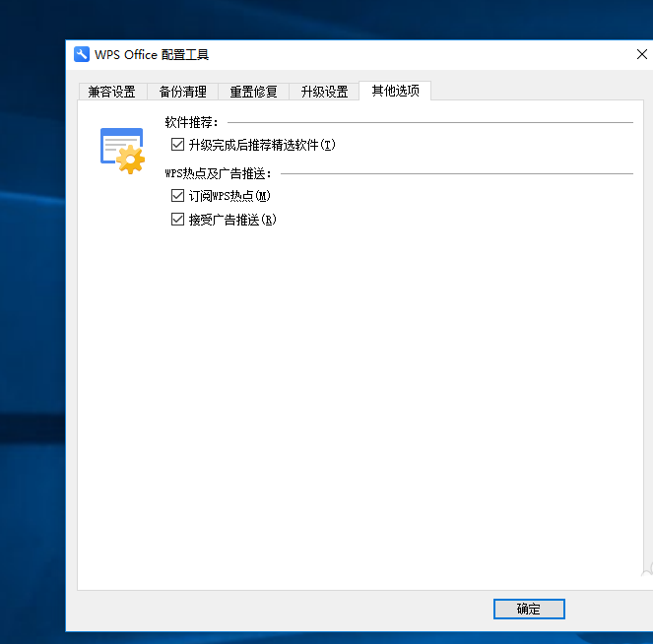Click the WPS Office 配置工具 title text
The height and width of the screenshot is (644, 653).
152,54
